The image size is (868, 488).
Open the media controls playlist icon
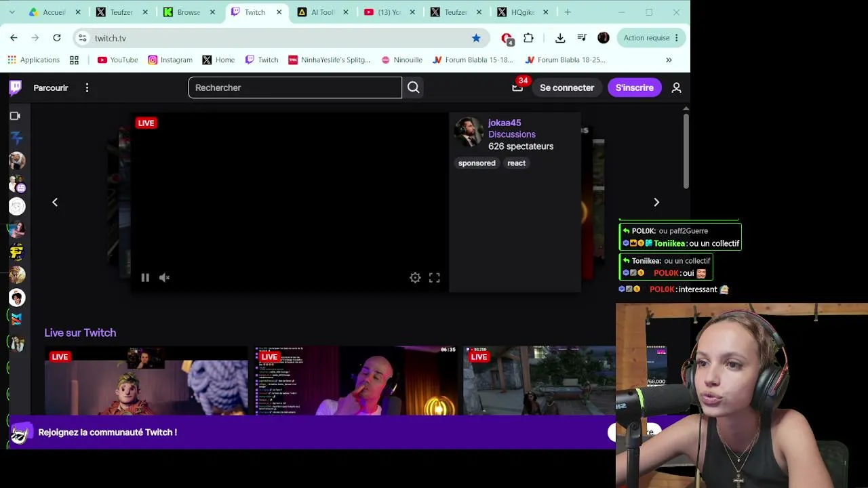tap(582, 38)
